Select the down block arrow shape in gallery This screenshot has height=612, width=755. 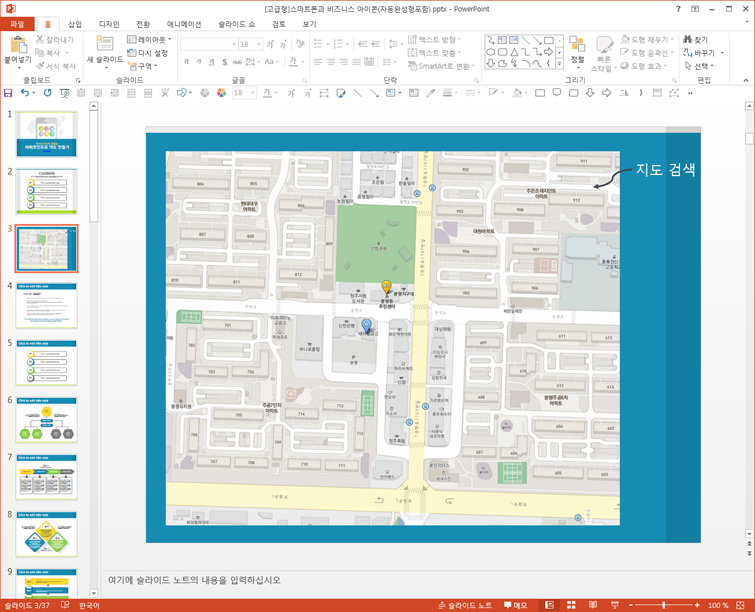[x=491, y=64]
